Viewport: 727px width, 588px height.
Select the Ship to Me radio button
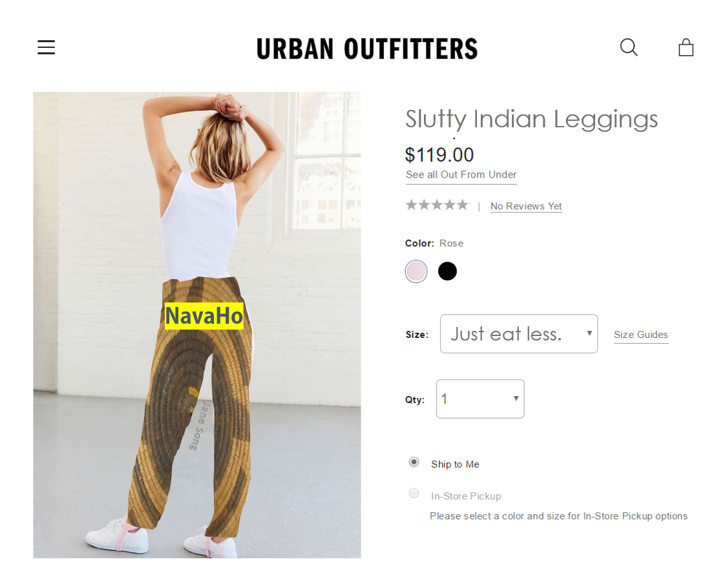tap(414, 462)
